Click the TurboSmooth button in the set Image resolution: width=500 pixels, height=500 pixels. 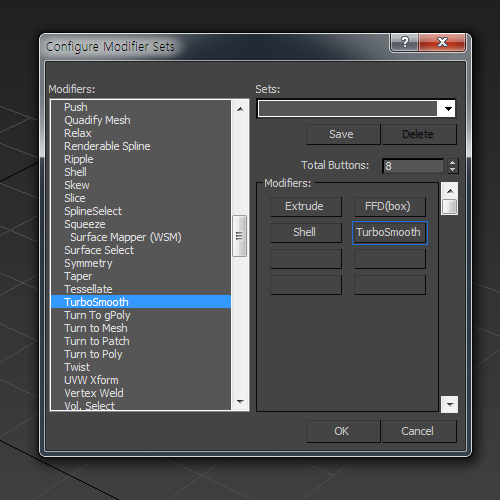point(389,233)
